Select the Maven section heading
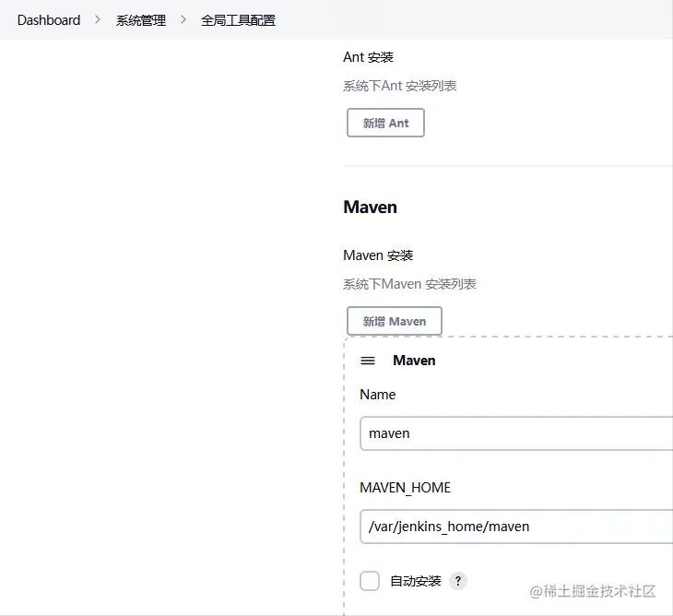Viewport: 673px width, 616px height. pyautogui.click(x=370, y=207)
